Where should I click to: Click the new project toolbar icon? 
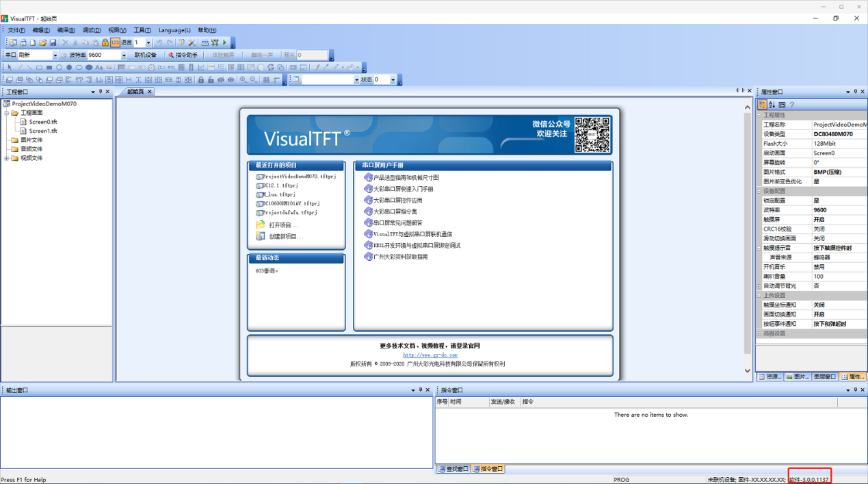pos(13,42)
